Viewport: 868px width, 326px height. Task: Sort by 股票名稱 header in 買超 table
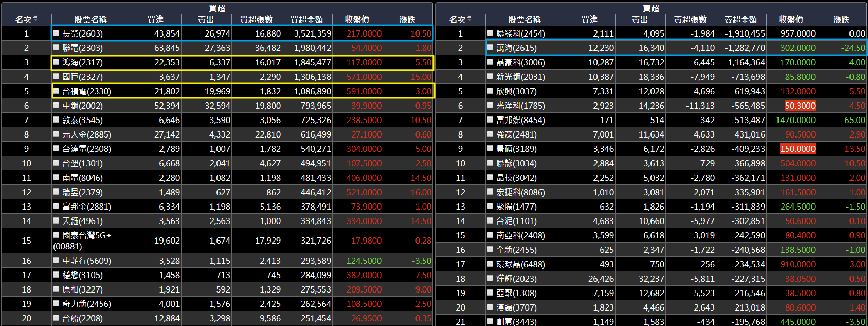click(x=91, y=20)
